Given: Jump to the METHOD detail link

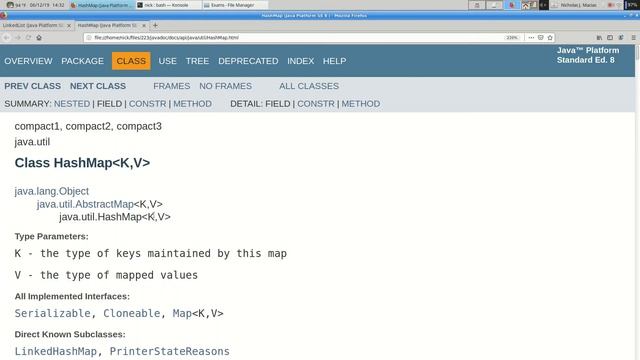Looking at the screenshot, I should tap(360, 104).
